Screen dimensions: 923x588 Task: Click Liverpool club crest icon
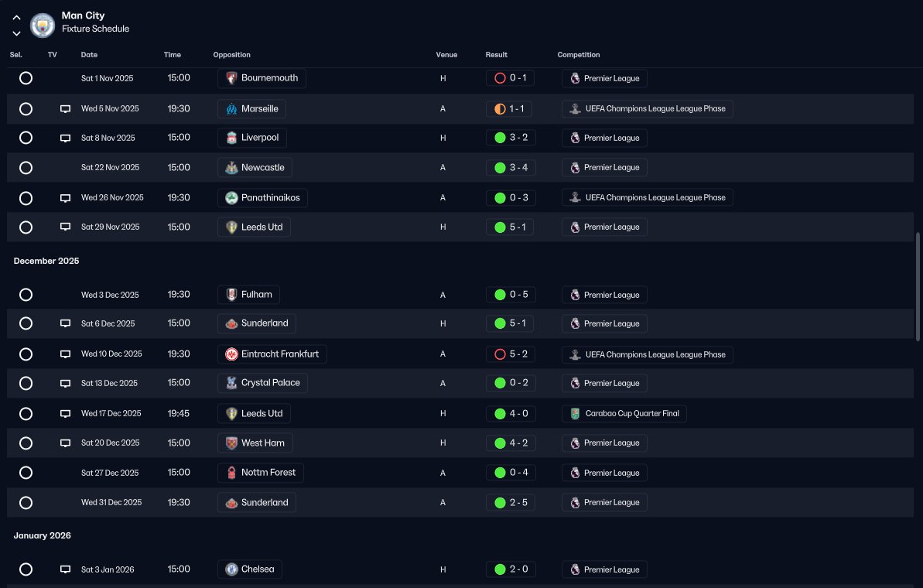coord(231,138)
